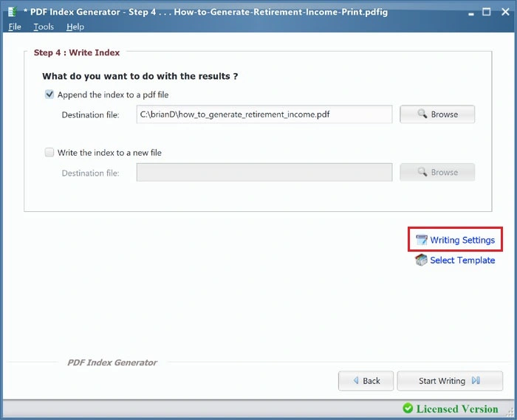The height and width of the screenshot is (420, 517).
Task: Uncheck Append the index to a pdf file
Action: point(49,94)
